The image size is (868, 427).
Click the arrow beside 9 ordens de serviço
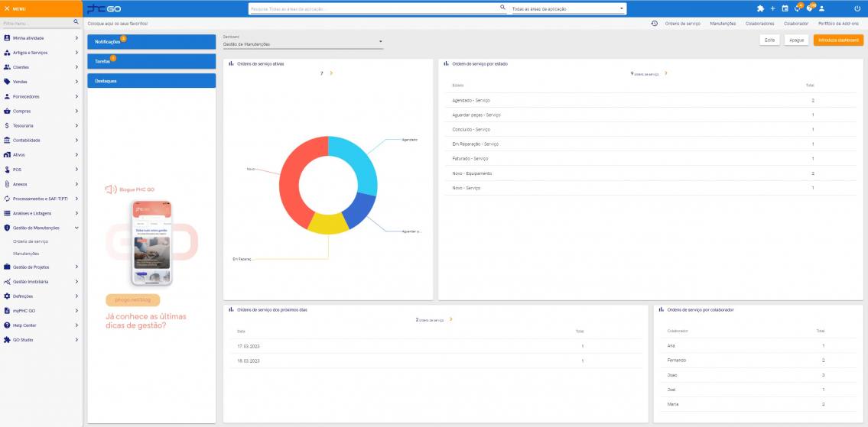(x=666, y=73)
